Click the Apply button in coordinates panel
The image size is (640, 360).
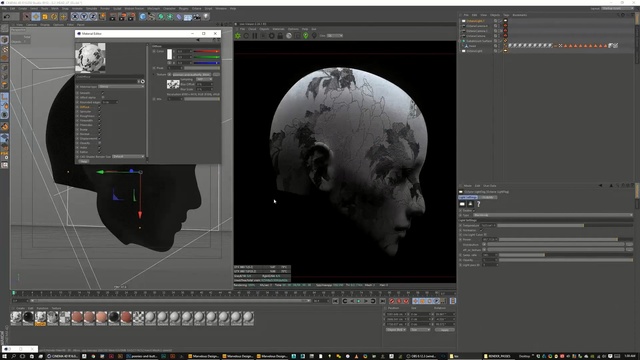pos(444,329)
